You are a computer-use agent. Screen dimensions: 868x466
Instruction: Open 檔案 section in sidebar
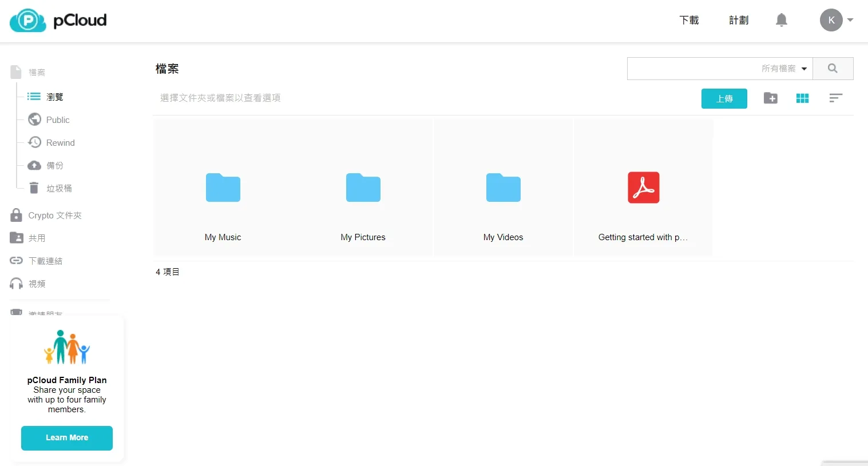[28, 72]
